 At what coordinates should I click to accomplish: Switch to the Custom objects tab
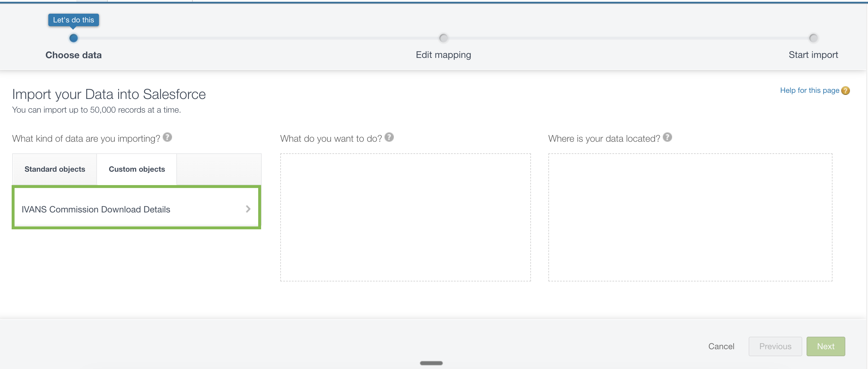(137, 169)
